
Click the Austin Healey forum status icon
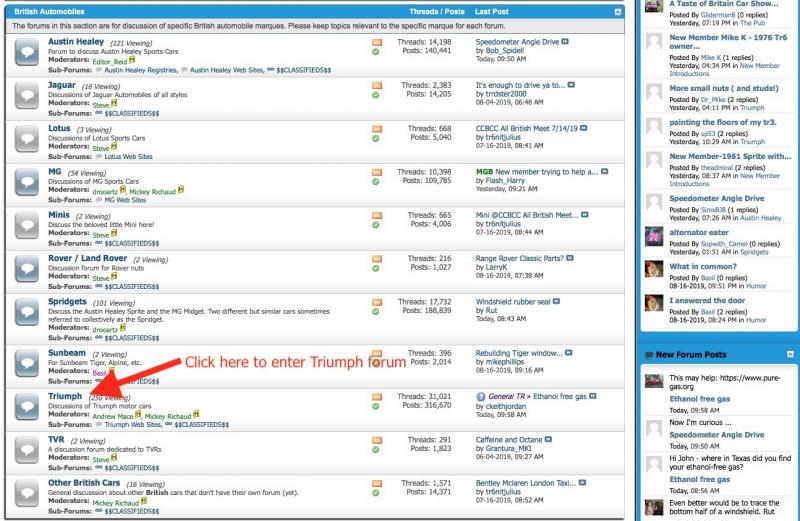(27, 52)
